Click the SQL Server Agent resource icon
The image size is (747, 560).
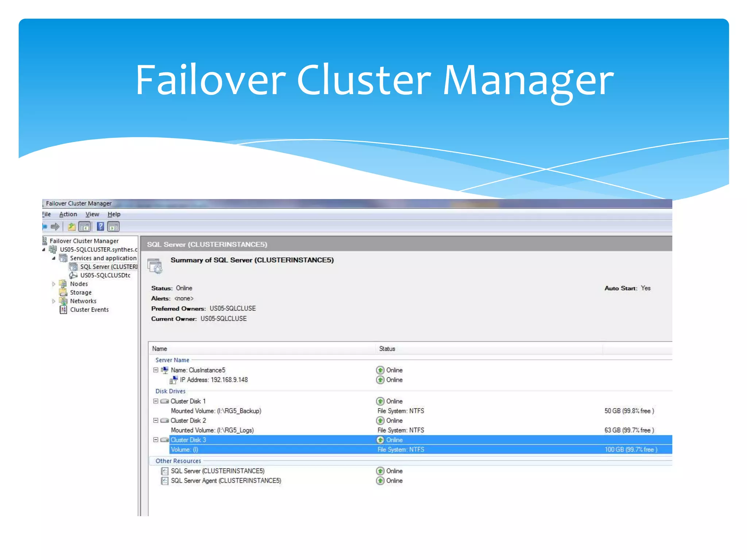165,481
